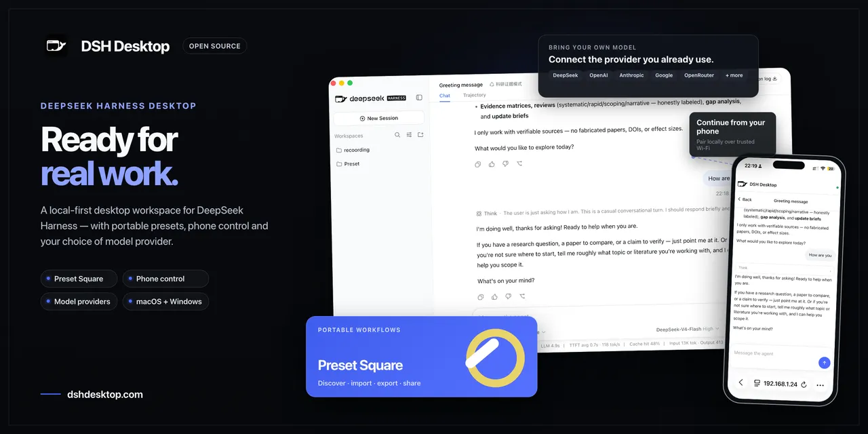Select the DeepSeek provider chip
This screenshot has height=434, width=868.
(566, 75)
